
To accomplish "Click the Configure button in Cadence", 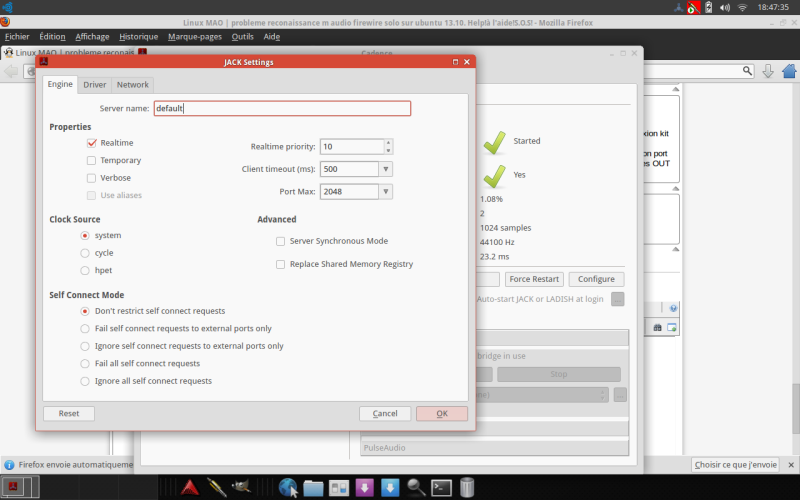I will (x=596, y=279).
